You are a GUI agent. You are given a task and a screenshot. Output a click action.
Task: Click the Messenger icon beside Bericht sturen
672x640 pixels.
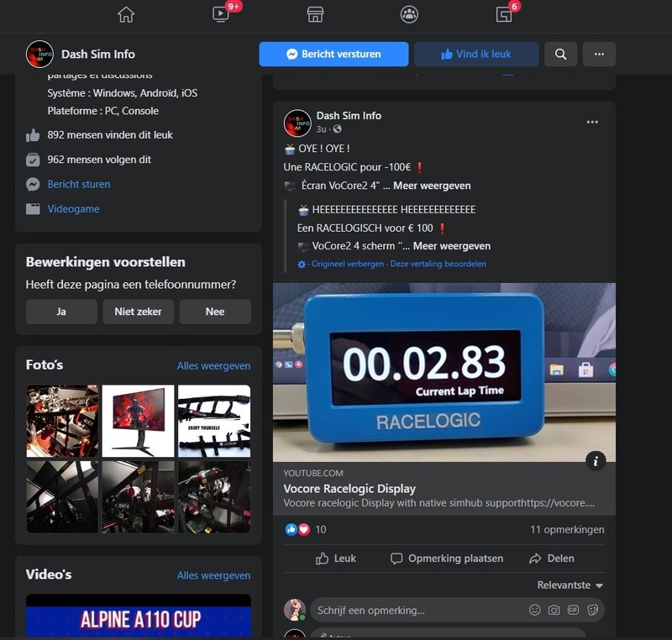click(33, 185)
